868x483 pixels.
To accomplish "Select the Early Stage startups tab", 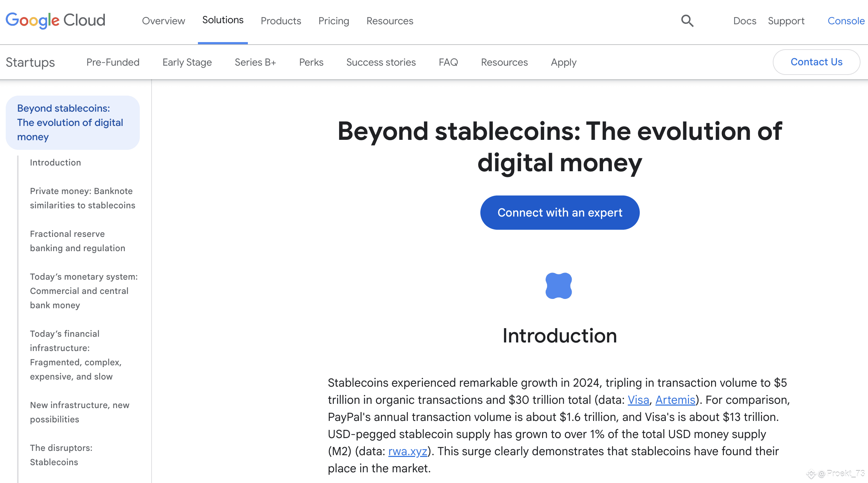I will pos(187,62).
